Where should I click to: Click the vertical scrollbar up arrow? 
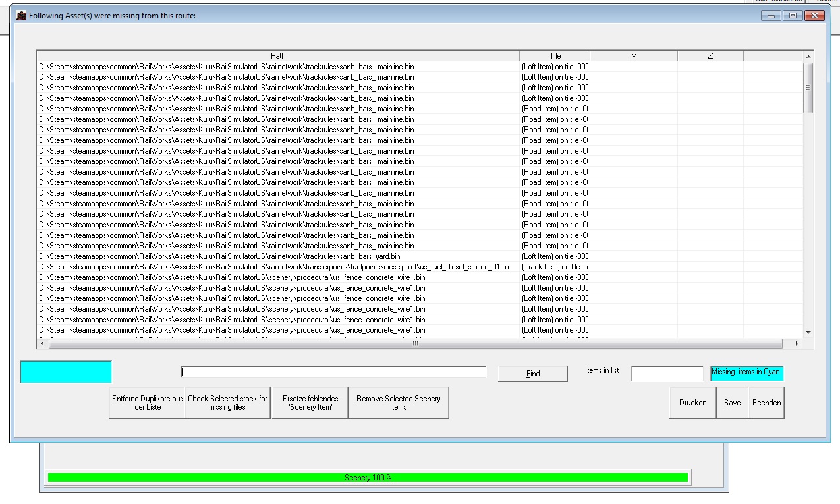(x=808, y=57)
